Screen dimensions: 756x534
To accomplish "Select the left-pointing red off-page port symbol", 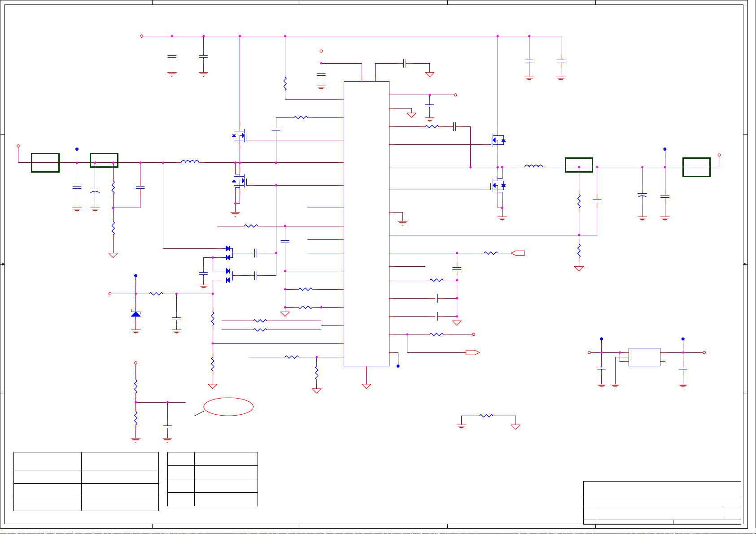I will point(518,253).
